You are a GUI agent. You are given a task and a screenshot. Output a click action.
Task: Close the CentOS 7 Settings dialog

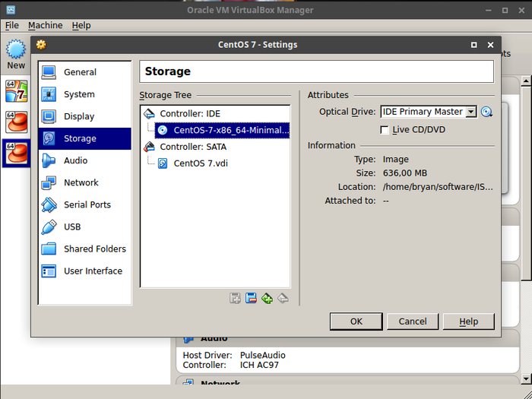coord(490,45)
